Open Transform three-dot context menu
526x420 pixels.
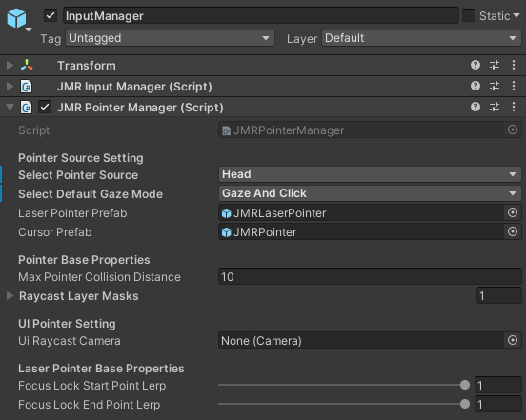pyautogui.click(x=514, y=65)
